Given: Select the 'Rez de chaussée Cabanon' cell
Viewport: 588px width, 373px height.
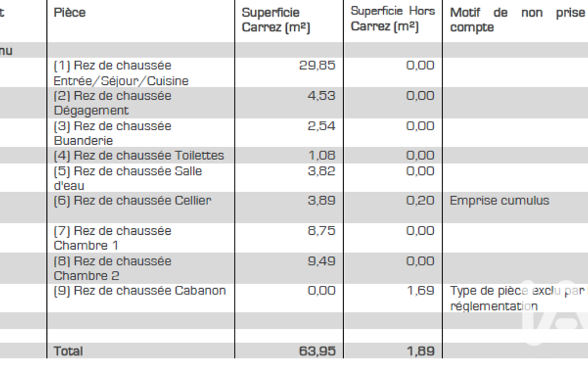Looking at the screenshot, I should tap(139, 291).
